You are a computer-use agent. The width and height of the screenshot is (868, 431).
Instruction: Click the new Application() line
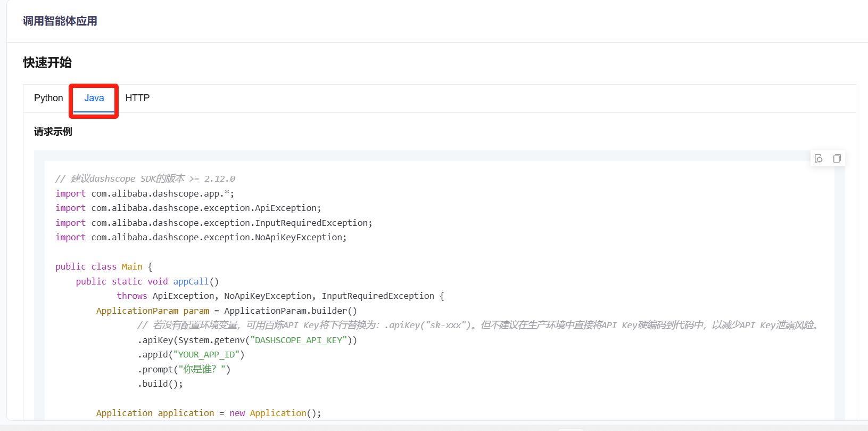coord(209,413)
